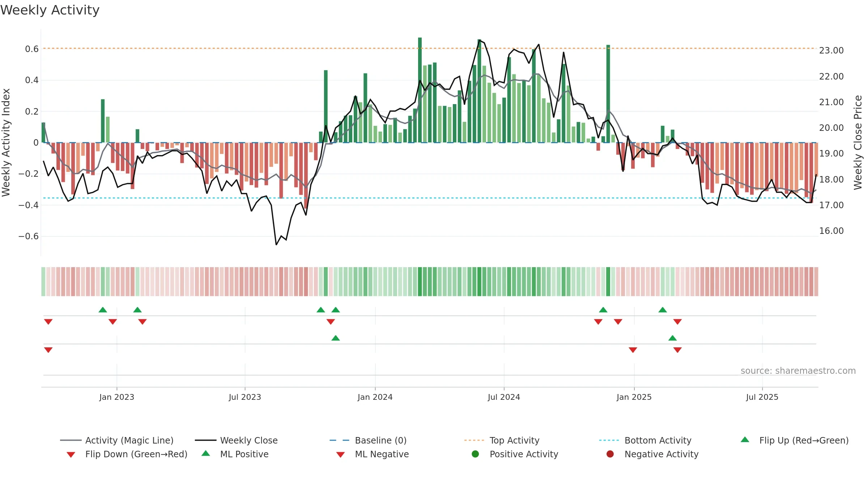Click the −0.6 left axis tick label
The width and height of the screenshot is (868, 488).
coord(28,236)
